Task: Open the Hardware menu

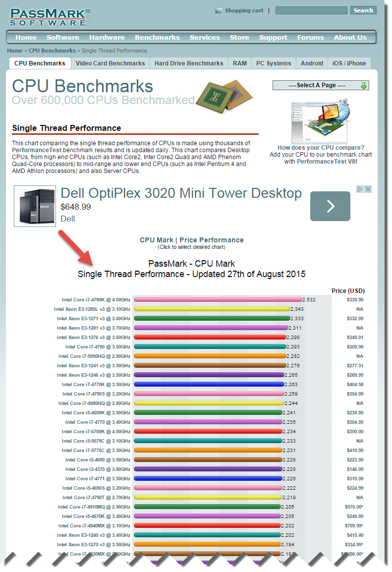Action: click(x=107, y=38)
